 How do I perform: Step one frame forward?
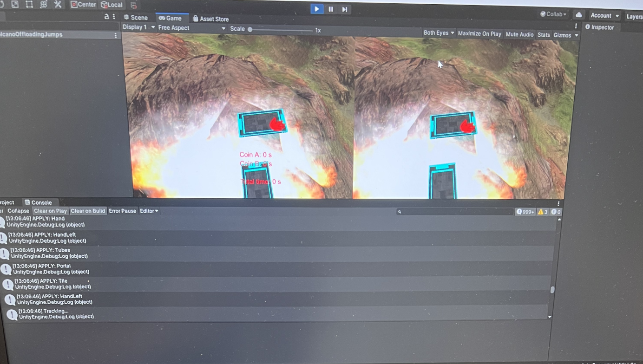[x=344, y=9]
